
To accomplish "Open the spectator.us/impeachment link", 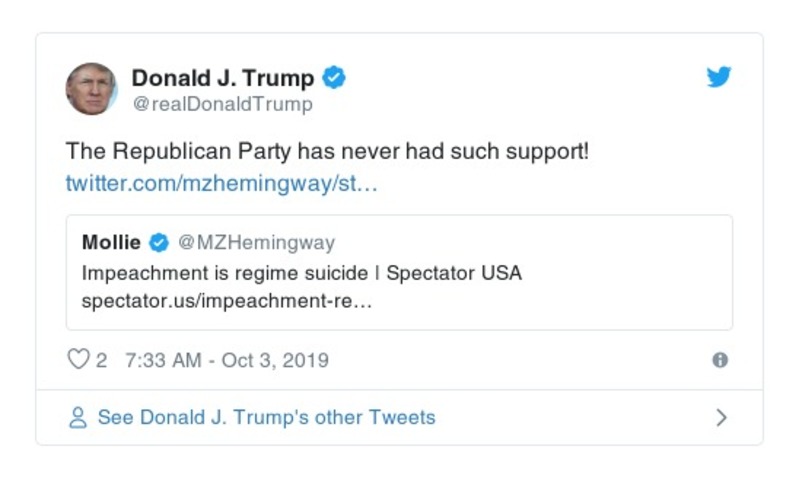I will click(226, 301).
